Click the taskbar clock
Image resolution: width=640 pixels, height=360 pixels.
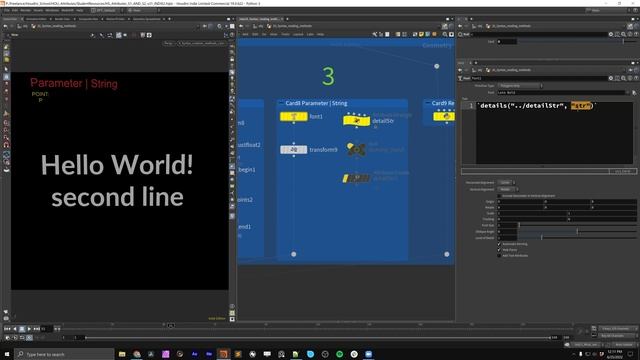click(615, 354)
